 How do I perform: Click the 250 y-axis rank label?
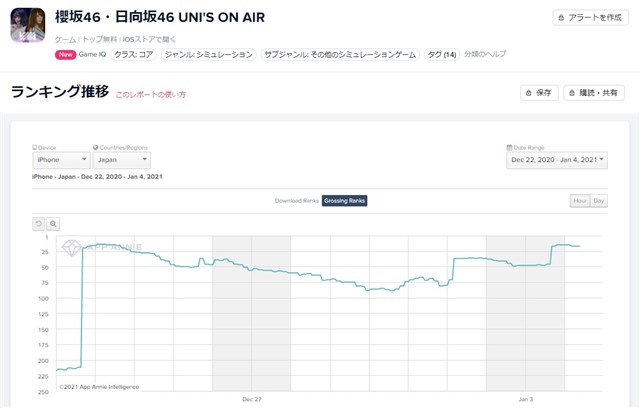click(43, 392)
